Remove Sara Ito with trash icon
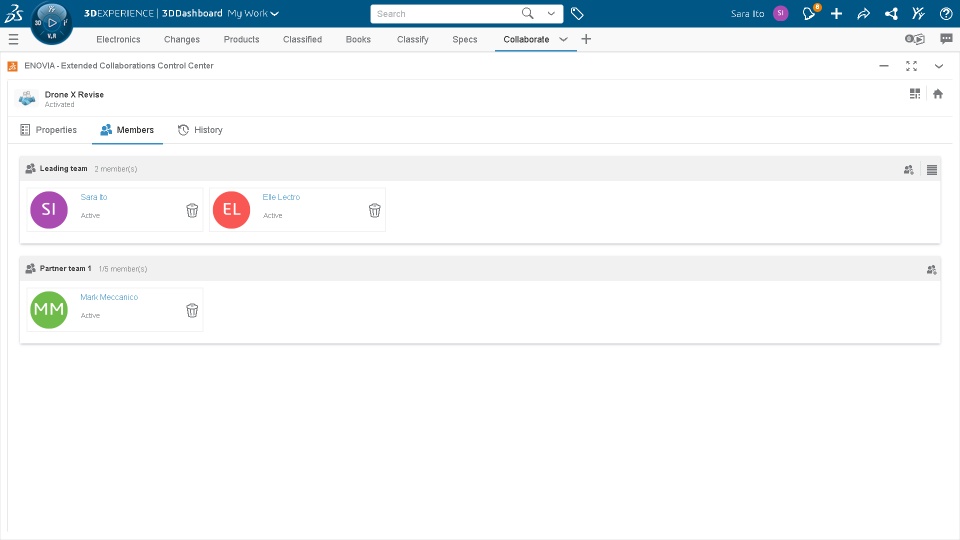 (x=192, y=211)
